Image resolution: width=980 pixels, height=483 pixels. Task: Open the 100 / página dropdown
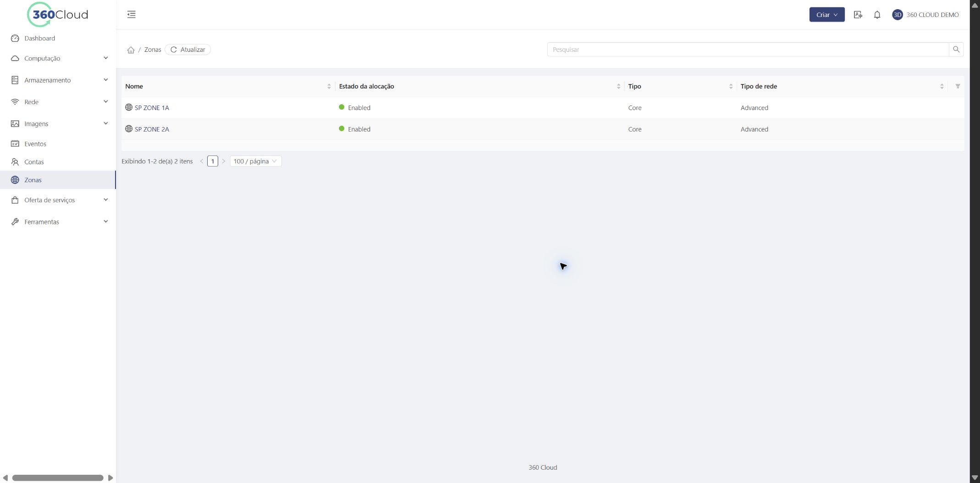pyautogui.click(x=255, y=161)
